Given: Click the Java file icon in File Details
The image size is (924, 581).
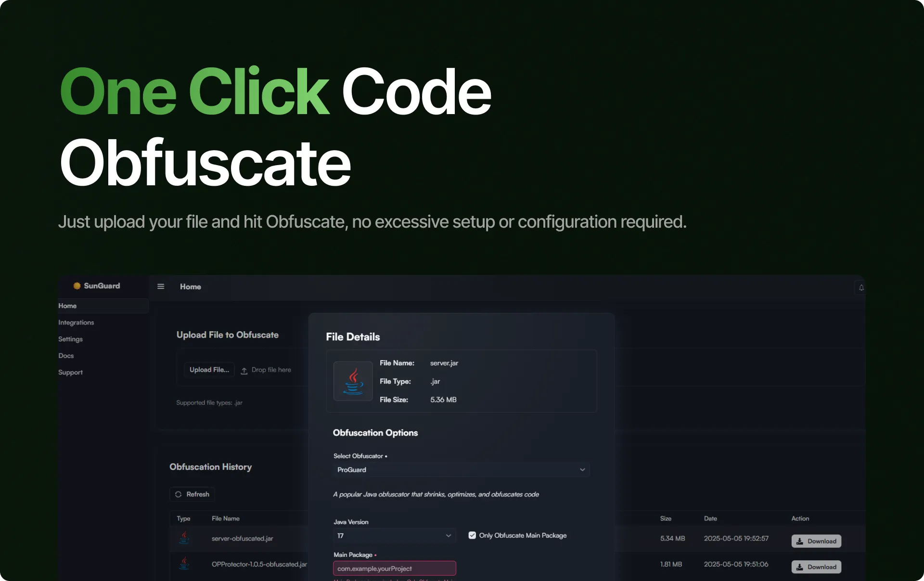Looking at the screenshot, I should pyautogui.click(x=353, y=381).
